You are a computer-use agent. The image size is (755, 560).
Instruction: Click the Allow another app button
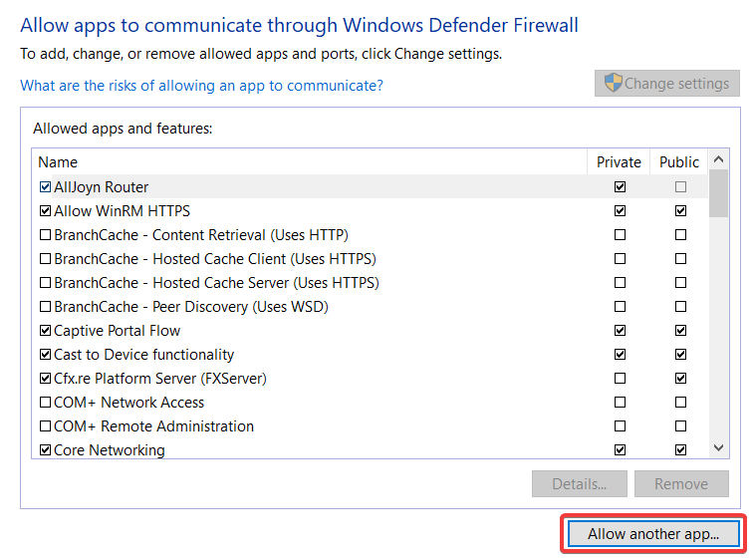click(653, 534)
